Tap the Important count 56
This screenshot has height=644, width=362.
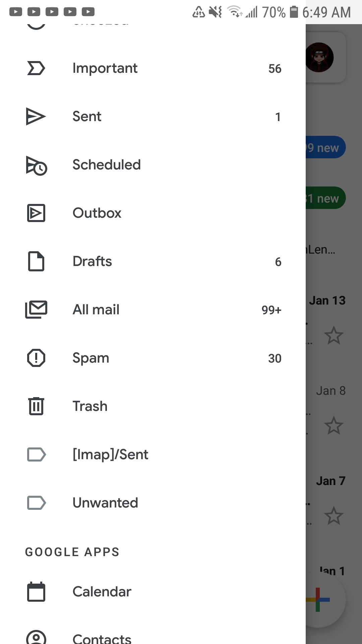click(x=275, y=69)
